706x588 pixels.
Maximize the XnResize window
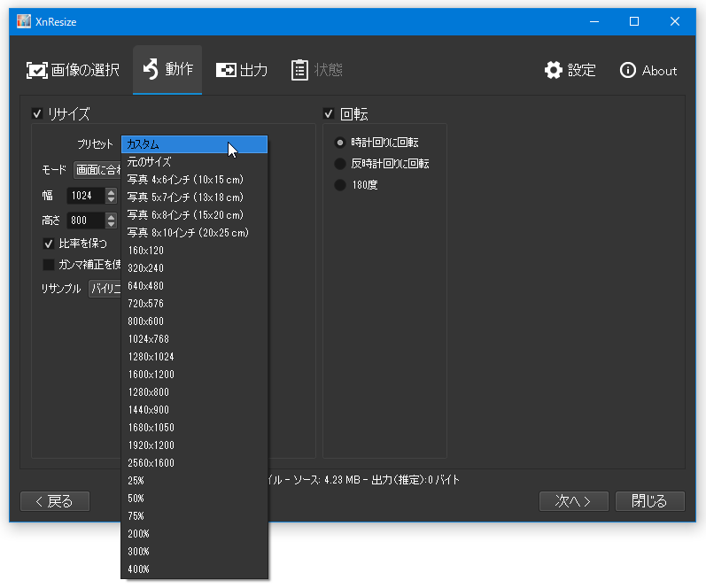(634, 21)
